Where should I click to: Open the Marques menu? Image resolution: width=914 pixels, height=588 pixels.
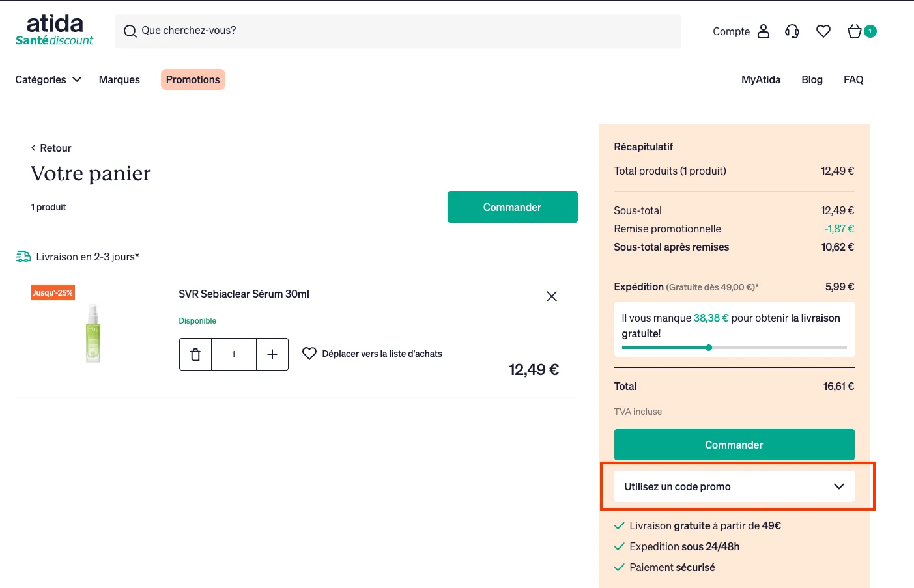click(x=119, y=79)
